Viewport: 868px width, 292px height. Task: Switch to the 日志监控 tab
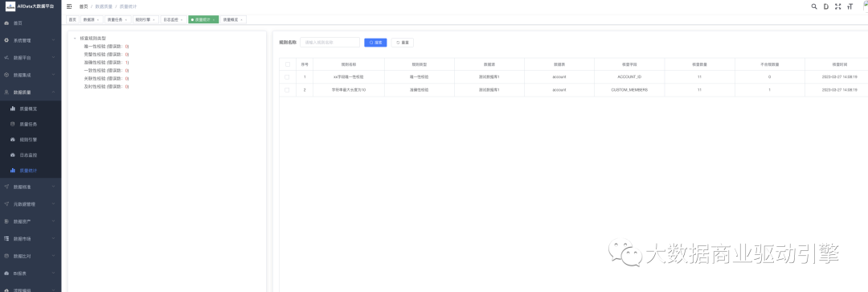tap(174, 19)
